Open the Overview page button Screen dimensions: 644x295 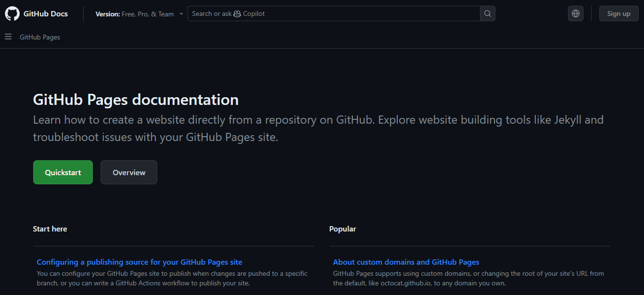(128, 172)
